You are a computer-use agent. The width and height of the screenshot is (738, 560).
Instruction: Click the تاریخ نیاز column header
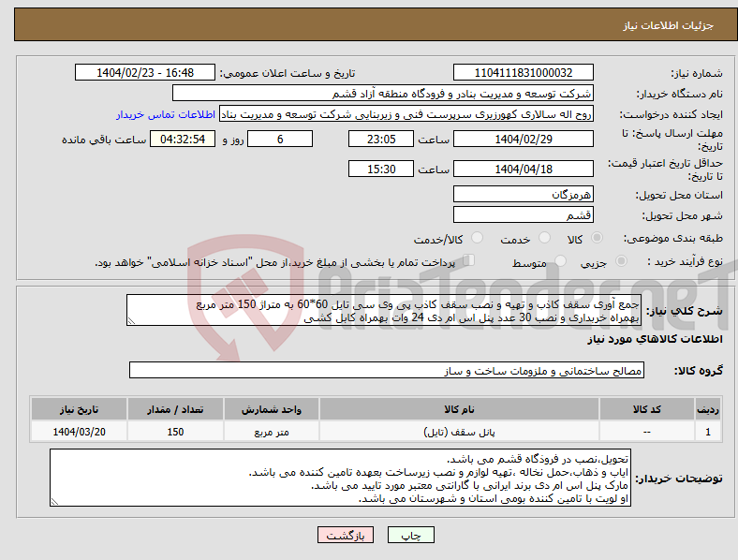79,409
